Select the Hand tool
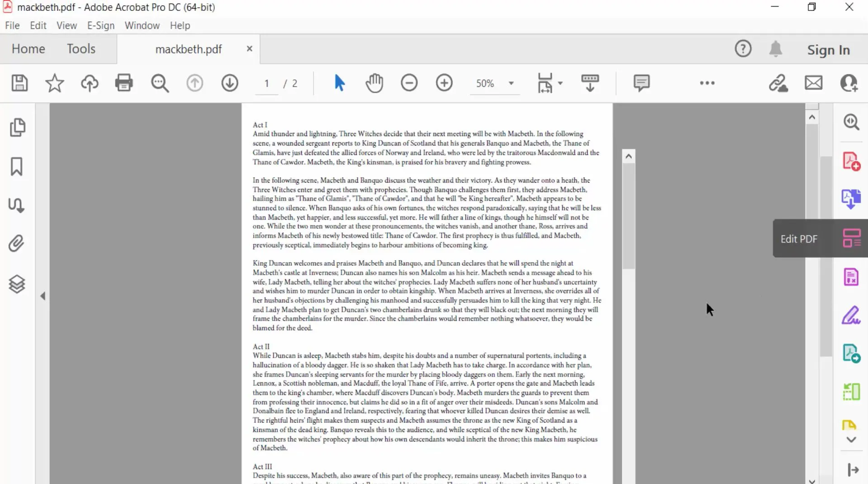This screenshot has width=868, height=484. tap(374, 83)
